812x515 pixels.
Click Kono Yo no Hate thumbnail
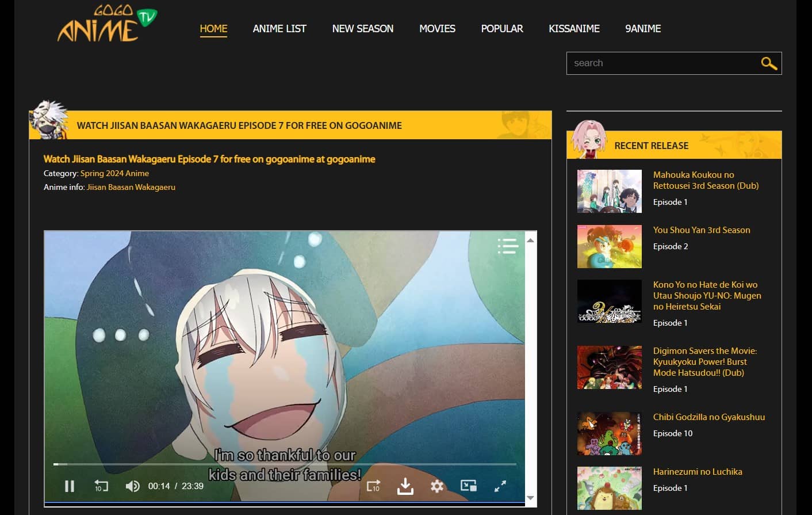(x=610, y=301)
